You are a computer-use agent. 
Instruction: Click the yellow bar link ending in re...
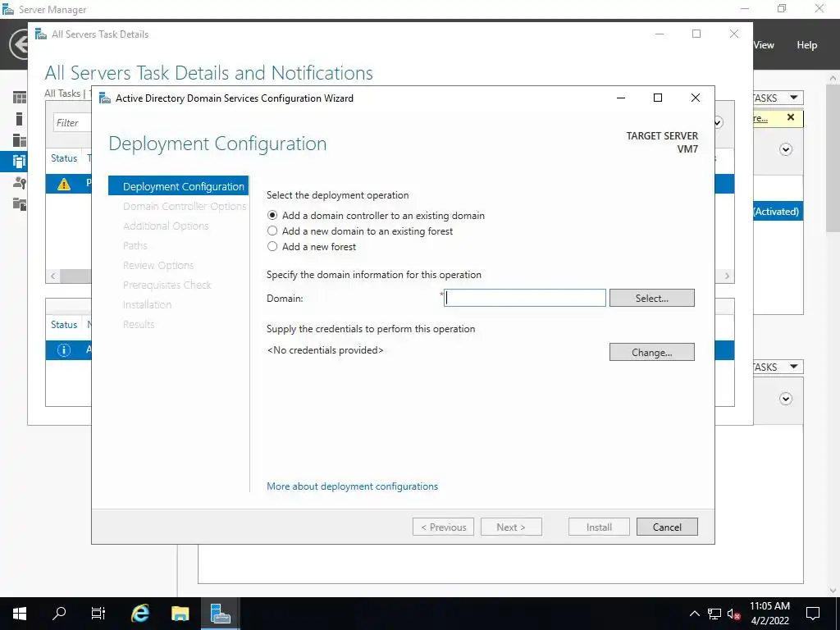click(760, 118)
